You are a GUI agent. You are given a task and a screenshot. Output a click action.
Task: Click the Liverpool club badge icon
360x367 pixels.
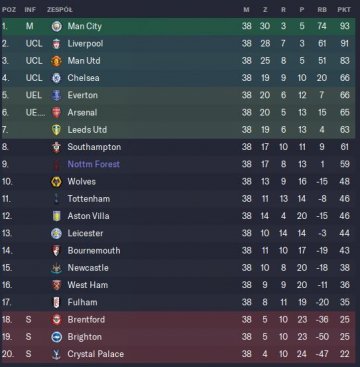click(57, 44)
